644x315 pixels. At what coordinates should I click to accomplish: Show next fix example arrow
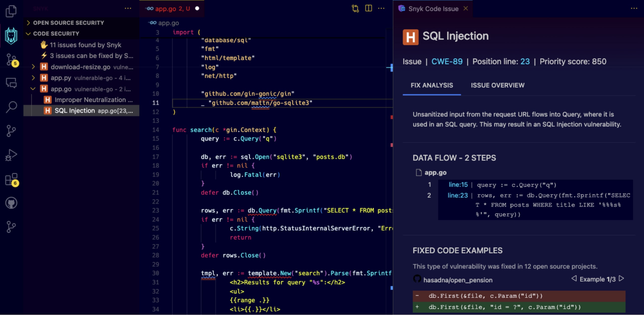[621, 278]
